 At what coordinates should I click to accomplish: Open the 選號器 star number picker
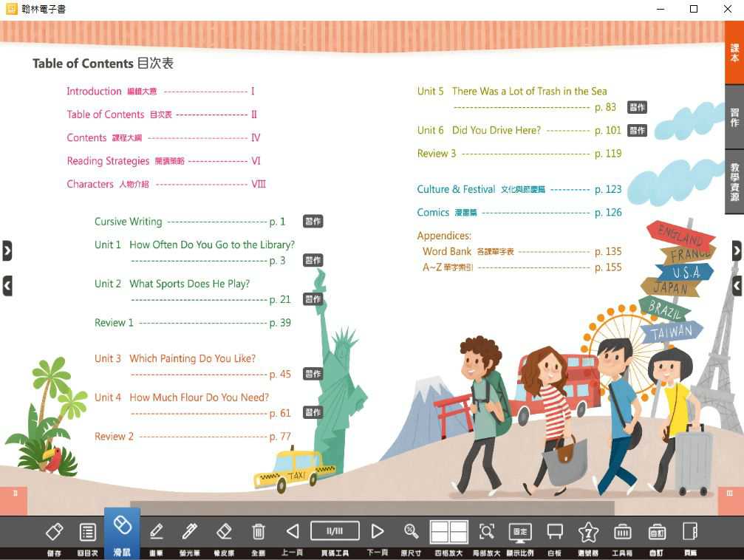(x=588, y=531)
